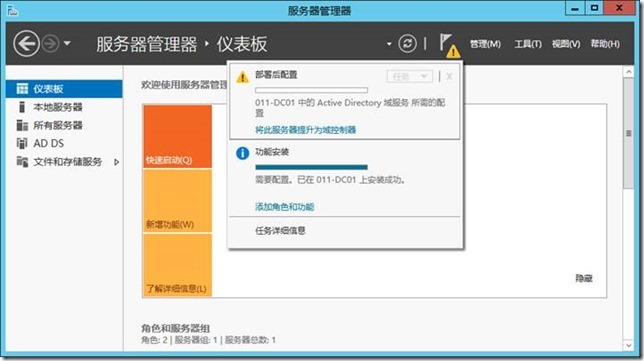Open the 帮助(H) menu

[x=605, y=44]
